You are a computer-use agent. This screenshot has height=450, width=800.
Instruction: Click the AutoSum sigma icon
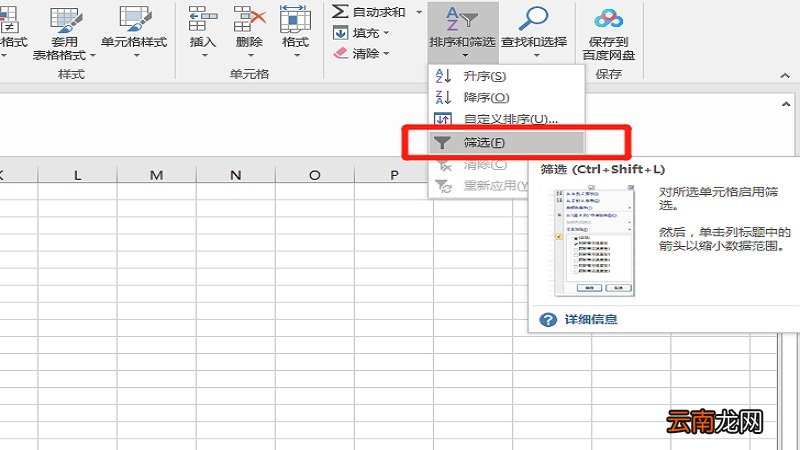[x=340, y=11]
